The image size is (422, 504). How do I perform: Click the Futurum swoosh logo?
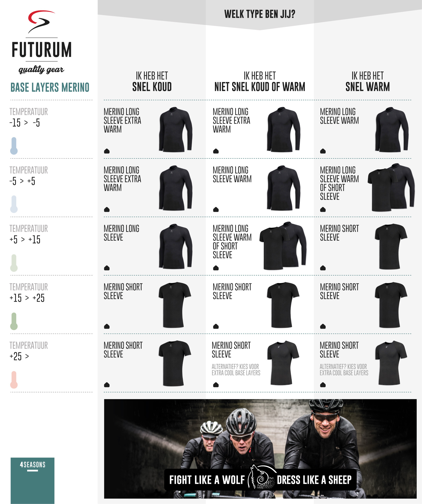(x=42, y=22)
